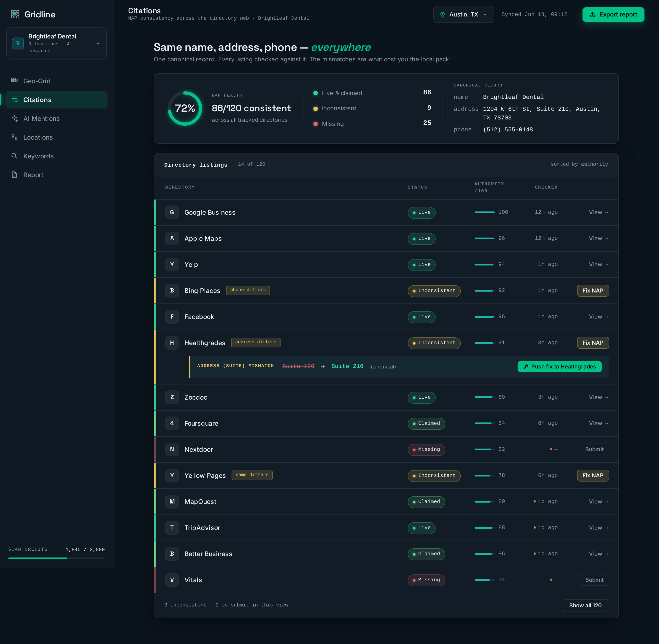Click the Yellow Pages Y letter icon
Screen dimensions: 659x644
coord(172,475)
